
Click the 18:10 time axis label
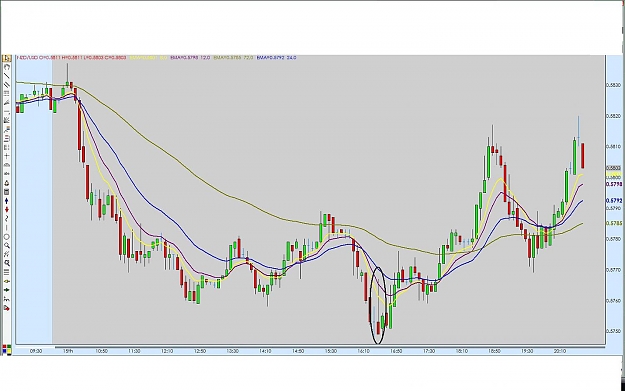(x=462, y=351)
